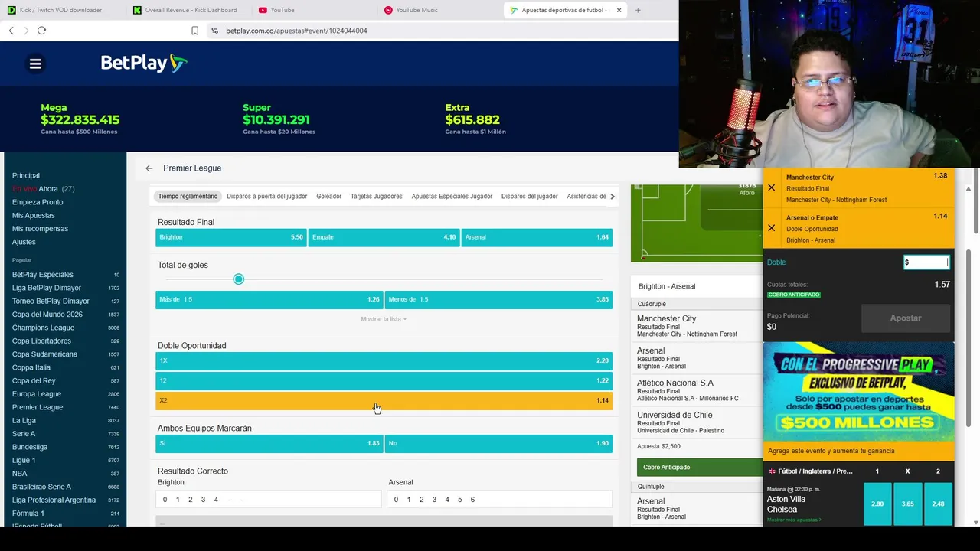Select Menos de 1.5 goals option

[x=498, y=300]
